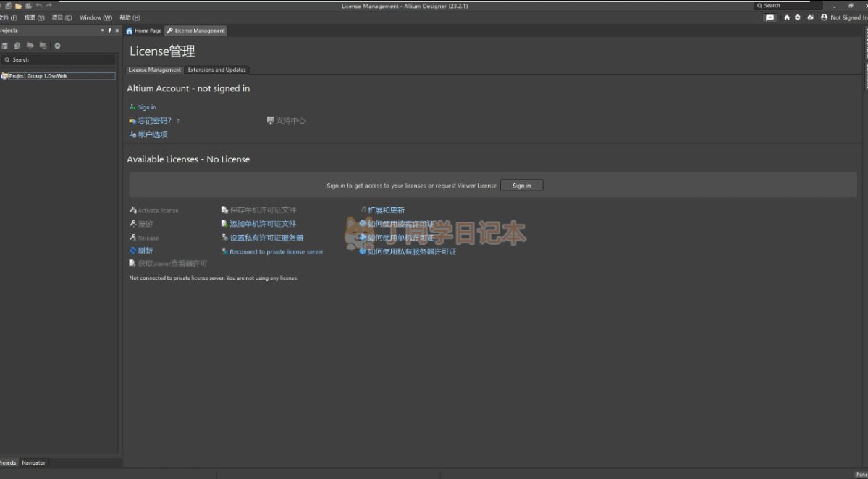868x479 pixels.
Task: Click the Not connected to private license server text
Action: 213,278
